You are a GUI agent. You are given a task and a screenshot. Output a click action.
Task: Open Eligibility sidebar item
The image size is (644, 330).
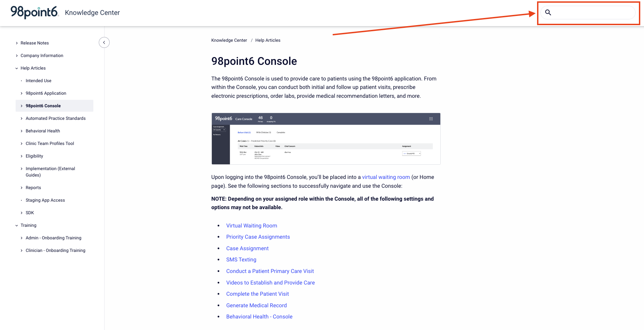[34, 156]
